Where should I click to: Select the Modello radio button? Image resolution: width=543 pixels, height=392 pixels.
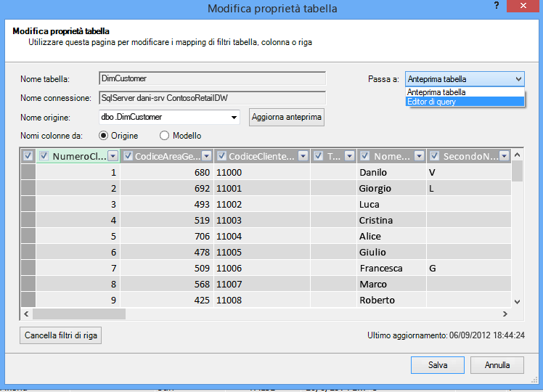coord(164,136)
